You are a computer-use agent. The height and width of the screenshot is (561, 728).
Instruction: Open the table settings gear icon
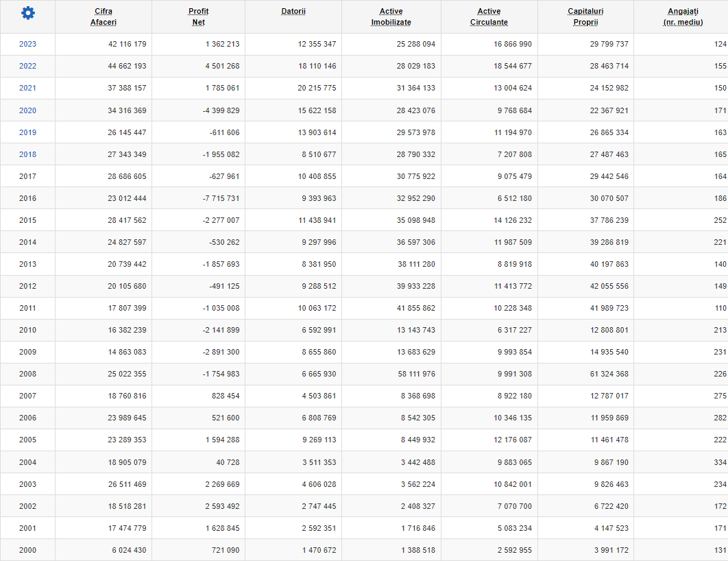[x=28, y=13]
